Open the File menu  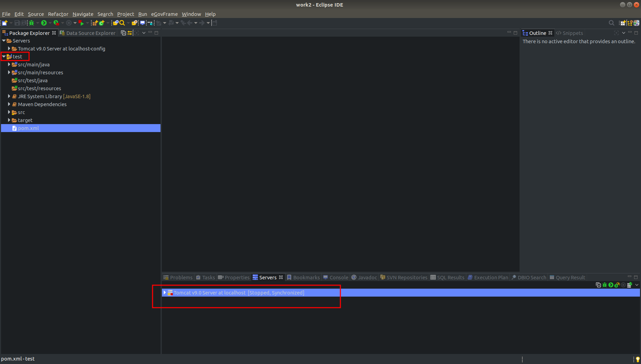[6, 14]
